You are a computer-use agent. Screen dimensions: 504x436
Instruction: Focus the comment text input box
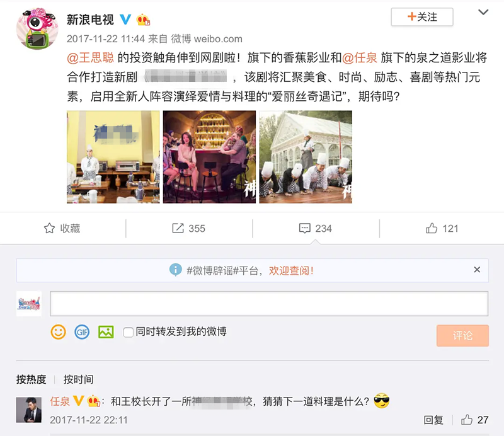coord(269,304)
